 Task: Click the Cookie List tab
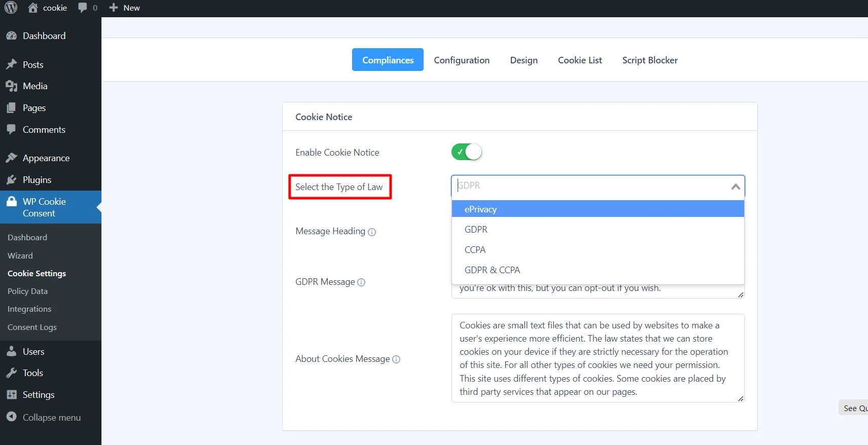coord(579,60)
